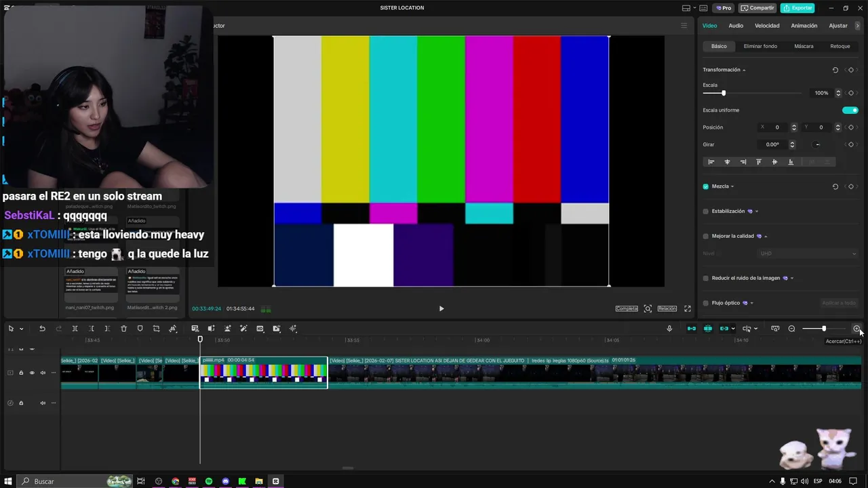The height and width of the screenshot is (488, 868).
Task: Click the delete-left trim icon
Action: [x=91, y=329]
